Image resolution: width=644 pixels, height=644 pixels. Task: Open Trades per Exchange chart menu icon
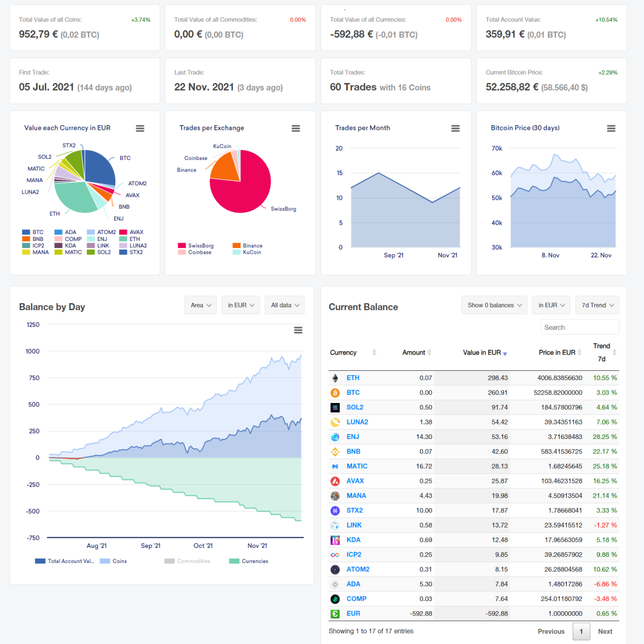tap(296, 128)
